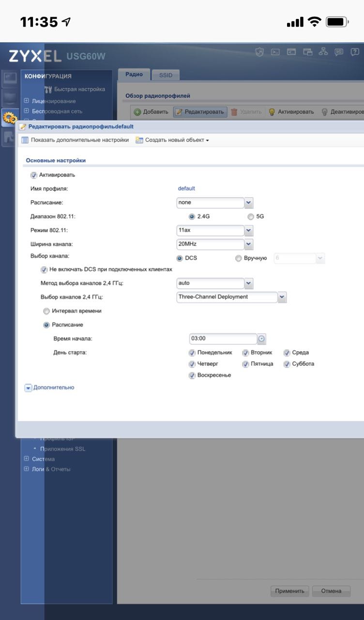Toggle the Воскресенье checkbox

192,375
